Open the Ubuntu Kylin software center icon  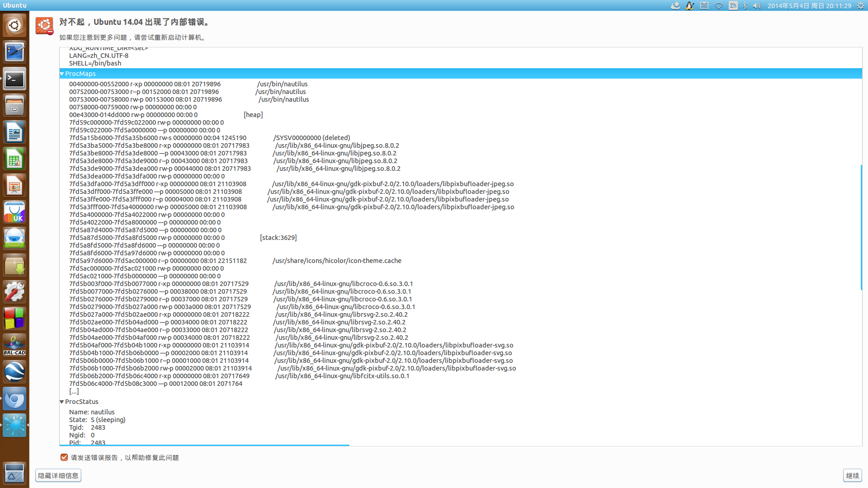[14, 212]
